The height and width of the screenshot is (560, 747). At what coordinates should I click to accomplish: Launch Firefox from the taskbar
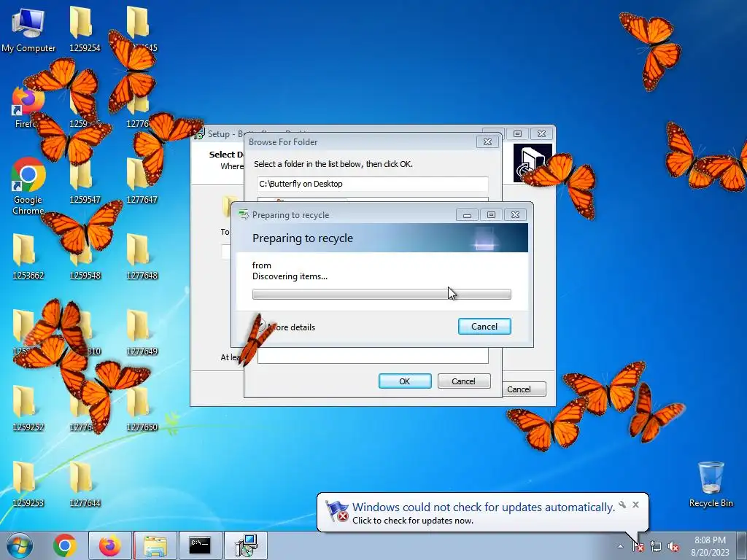click(109, 545)
